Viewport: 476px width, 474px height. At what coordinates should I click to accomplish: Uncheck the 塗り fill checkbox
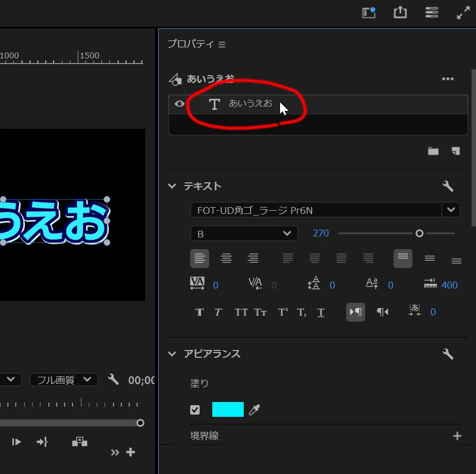click(x=195, y=410)
